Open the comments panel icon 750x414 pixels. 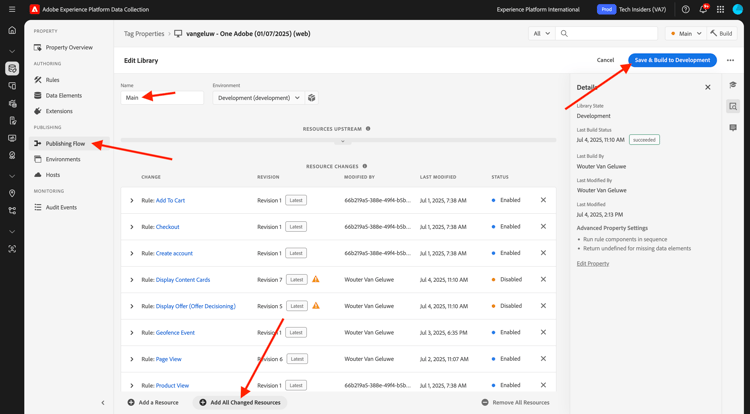733,128
